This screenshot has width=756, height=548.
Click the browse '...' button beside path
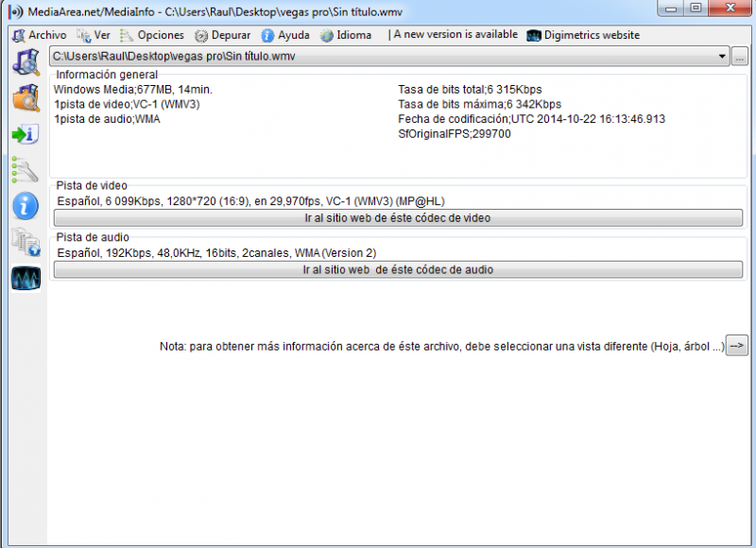740,57
